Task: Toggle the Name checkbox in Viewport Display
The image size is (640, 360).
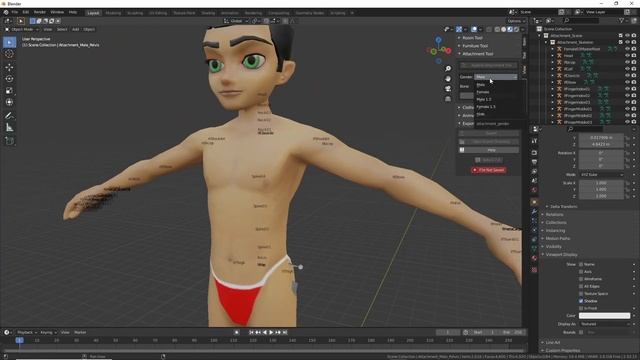Action: (581, 264)
